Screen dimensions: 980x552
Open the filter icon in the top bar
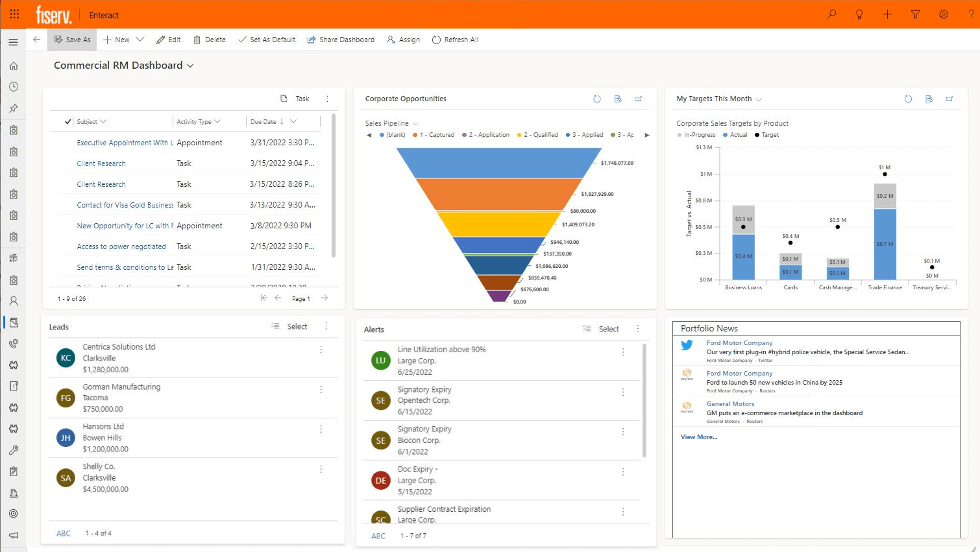[915, 14]
